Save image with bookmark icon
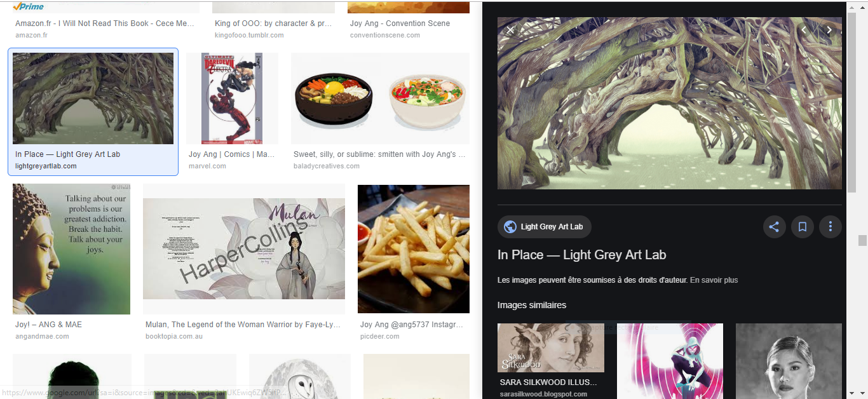The image size is (868, 399). tap(802, 227)
